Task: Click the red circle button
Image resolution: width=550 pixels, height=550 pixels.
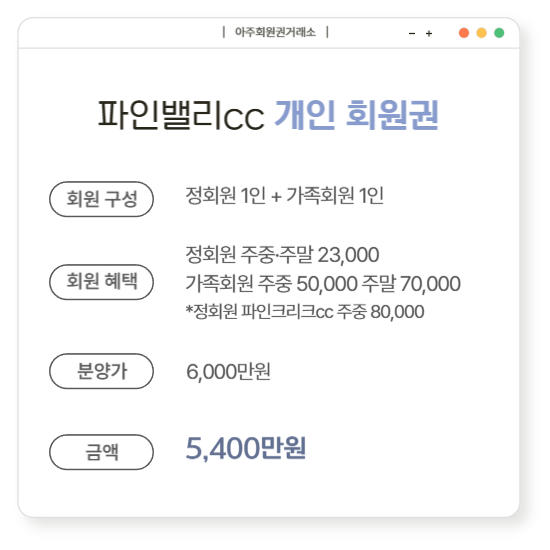Action: (464, 33)
